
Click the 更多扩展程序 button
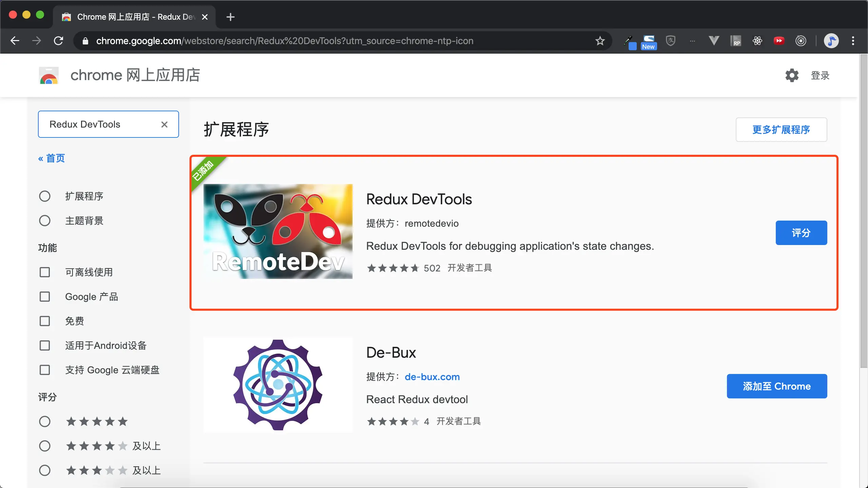781,130
